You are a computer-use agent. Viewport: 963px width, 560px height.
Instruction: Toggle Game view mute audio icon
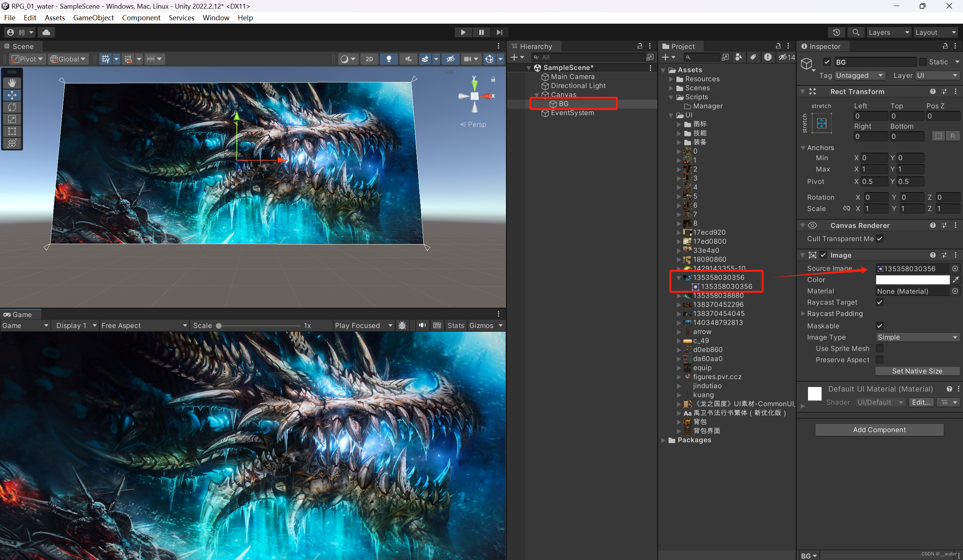coord(422,325)
